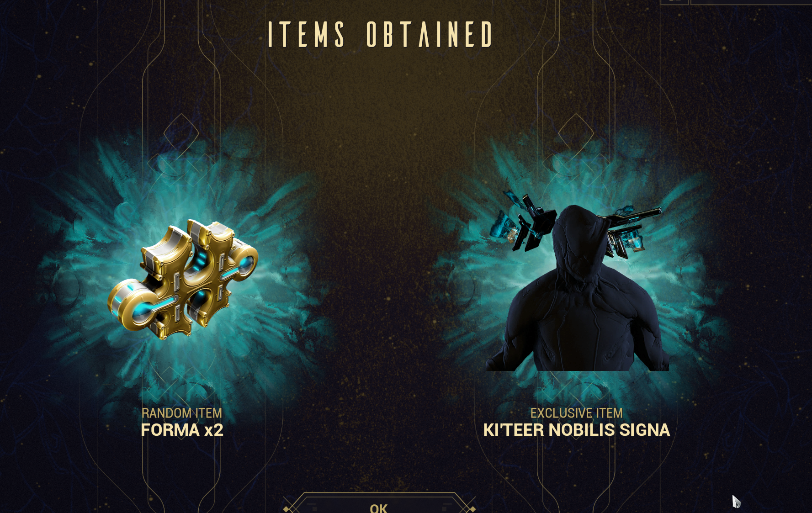Click the small square inside OK's right edge
This screenshot has width=812, height=513.
[x=444, y=509]
